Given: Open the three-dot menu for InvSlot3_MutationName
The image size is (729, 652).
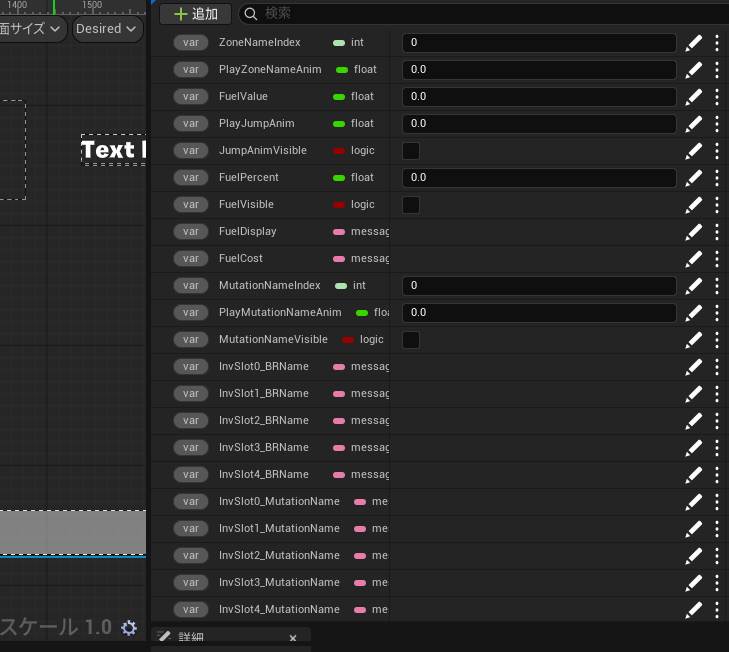Looking at the screenshot, I should coord(716,582).
